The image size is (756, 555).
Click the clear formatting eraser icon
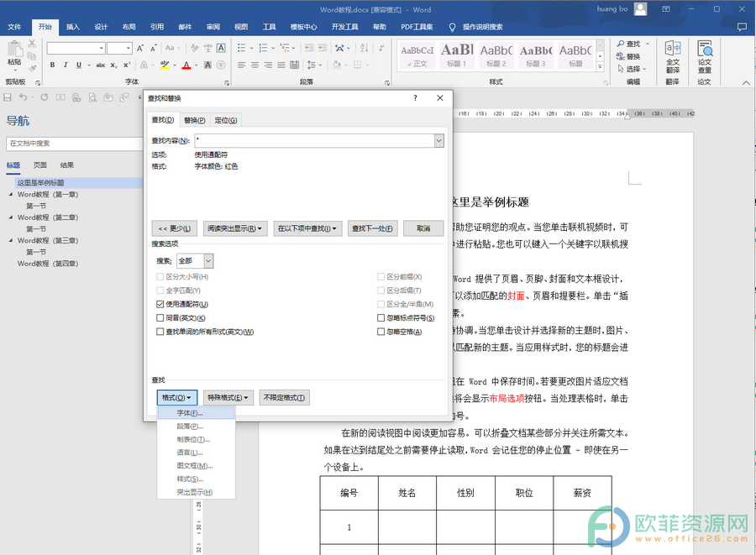[x=194, y=48]
